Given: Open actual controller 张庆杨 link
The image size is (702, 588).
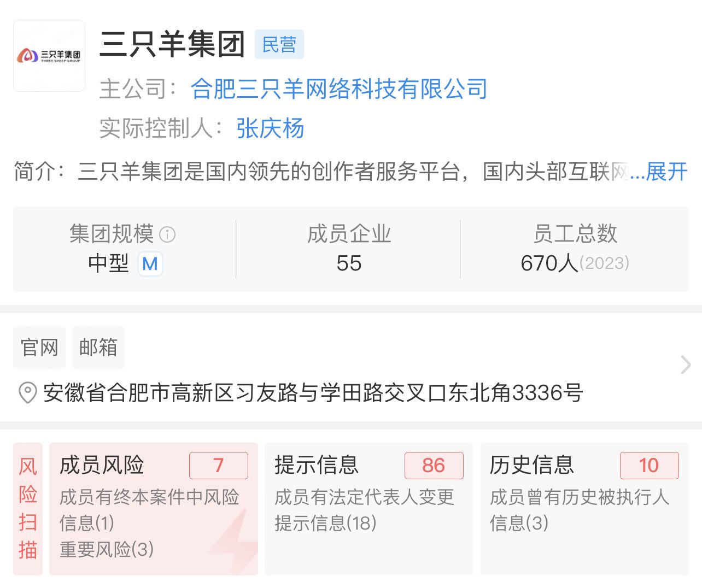Looking at the screenshot, I should 270,128.
